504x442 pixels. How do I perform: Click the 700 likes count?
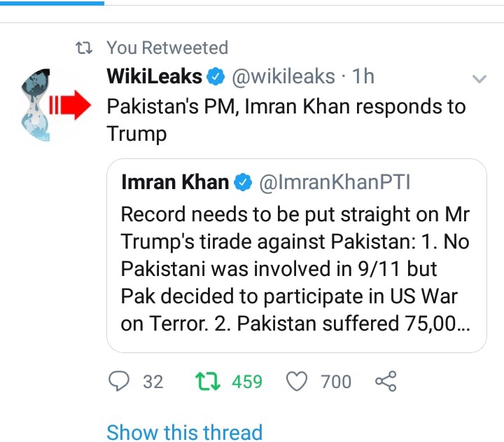click(x=336, y=381)
